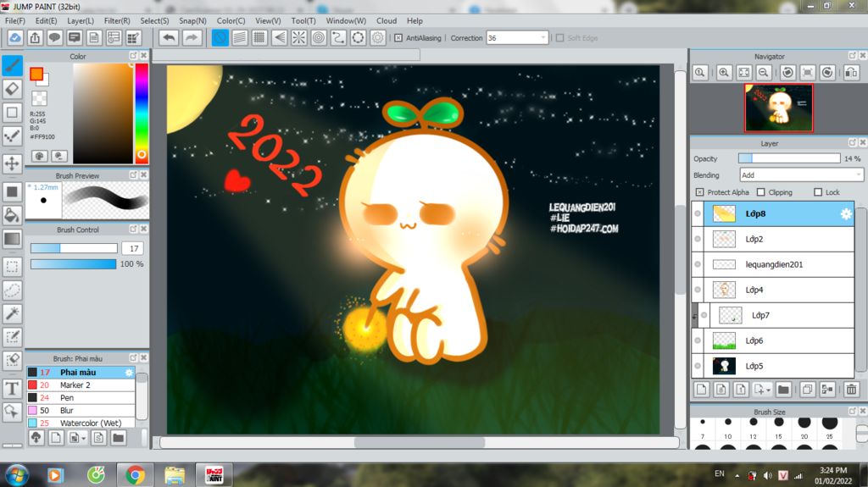868x487 pixels.
Task: Choose brush size 15 preset
Action: (x=778, y=429)
